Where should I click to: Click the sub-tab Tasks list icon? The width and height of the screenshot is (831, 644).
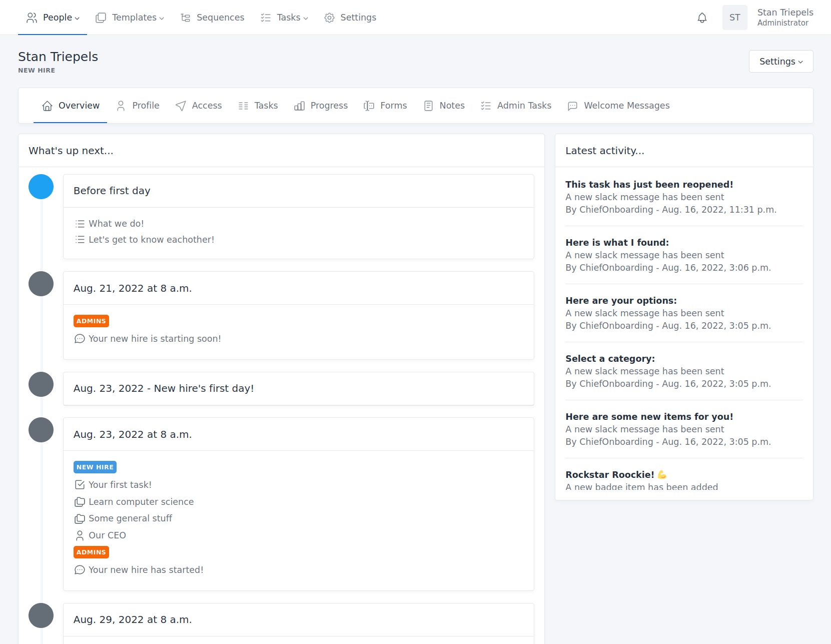point(243,106)
